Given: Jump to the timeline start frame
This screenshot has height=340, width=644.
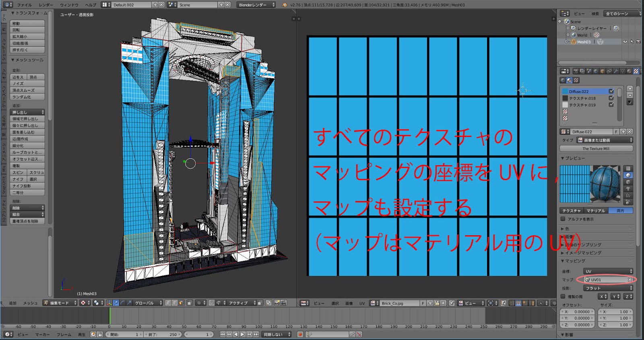Looking at the screenshot, I should [223, 334].
